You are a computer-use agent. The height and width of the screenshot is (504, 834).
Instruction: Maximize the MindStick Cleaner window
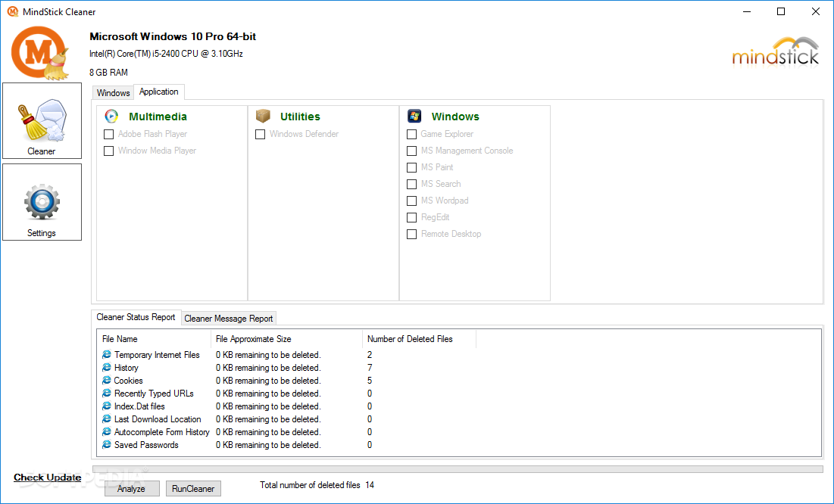tap(781, 11)
